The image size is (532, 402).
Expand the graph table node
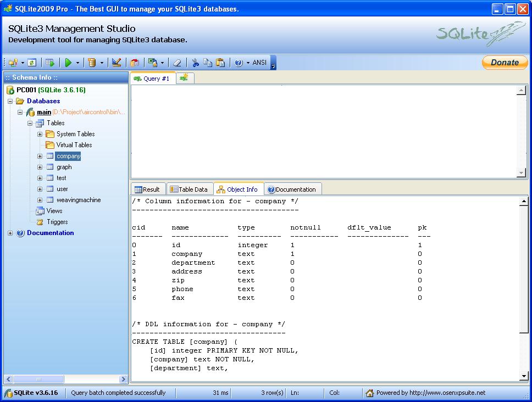pos(40,167)
